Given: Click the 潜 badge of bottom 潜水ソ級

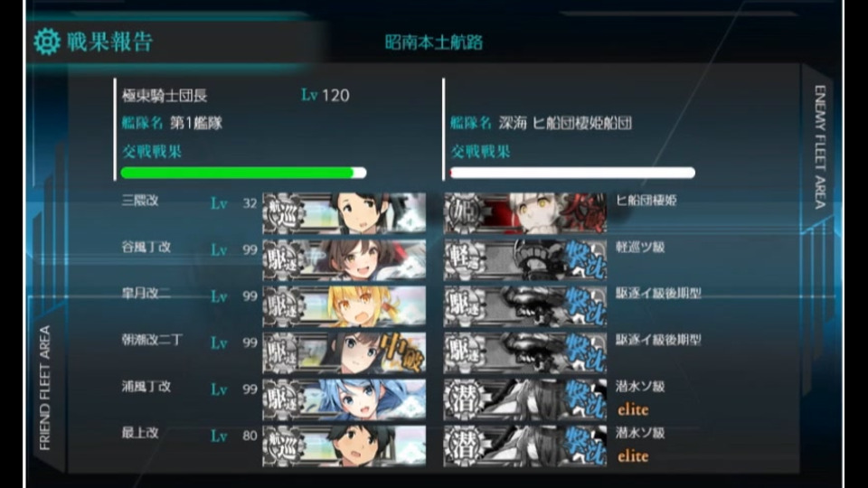Looking at the screenshot, I should (465, 446).
